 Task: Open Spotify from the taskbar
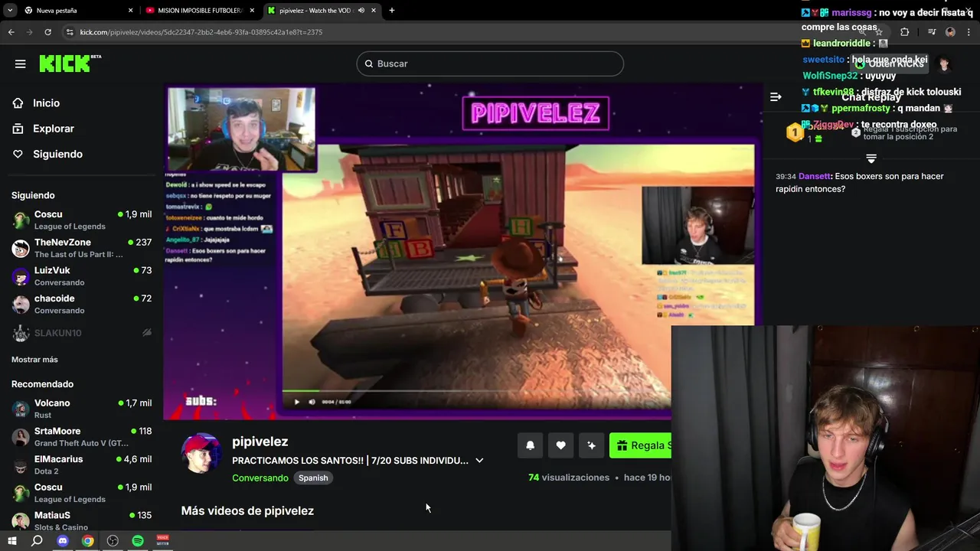(x=138, y=541)
